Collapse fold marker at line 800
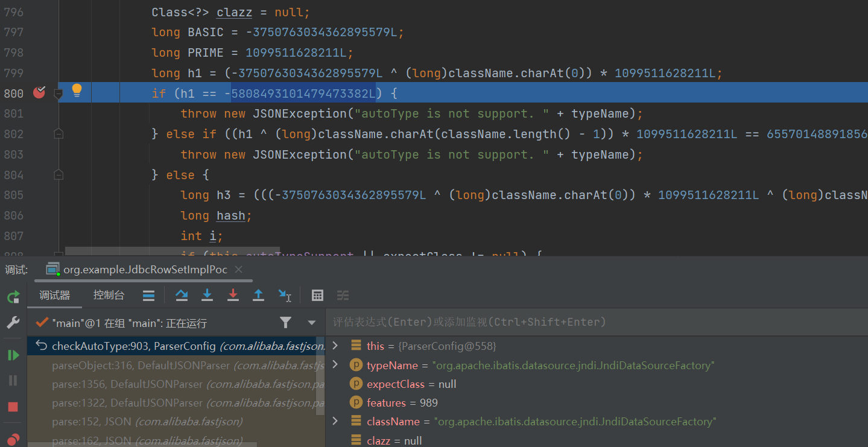Image resolution: width=868 pixels, height=447 pixels. click(59, 94)
